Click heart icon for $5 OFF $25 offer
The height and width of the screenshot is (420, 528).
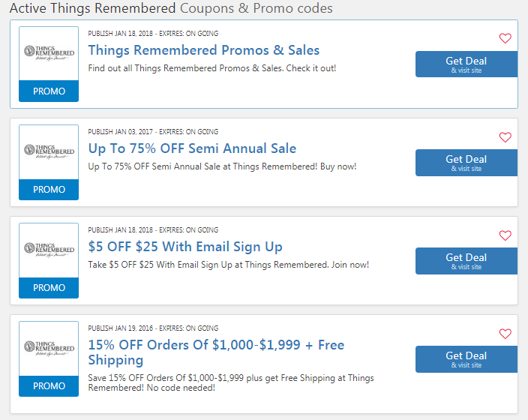click(505, 235)
